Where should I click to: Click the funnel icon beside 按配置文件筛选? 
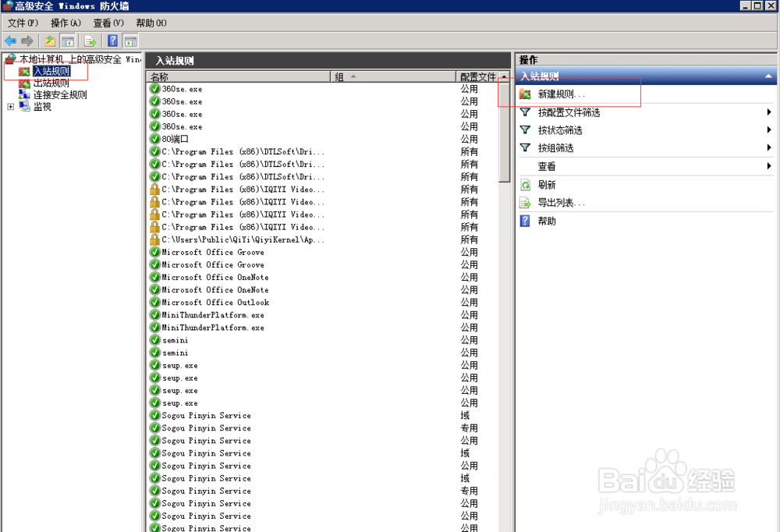(525, 112)
